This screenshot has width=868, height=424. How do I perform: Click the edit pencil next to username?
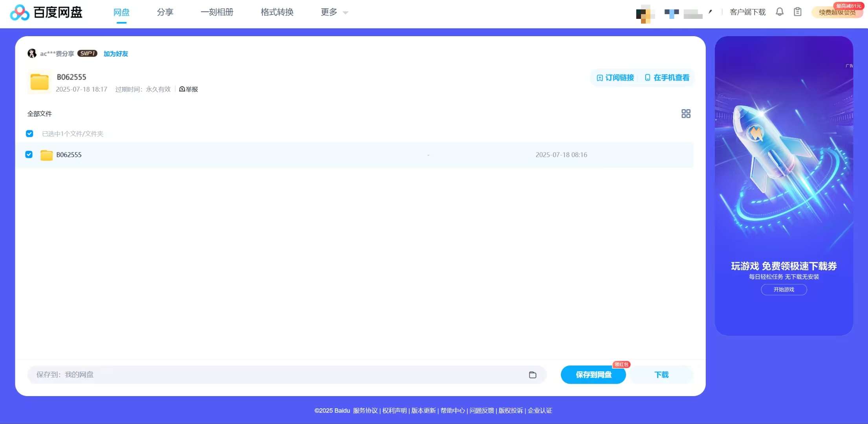click(710, 12)
